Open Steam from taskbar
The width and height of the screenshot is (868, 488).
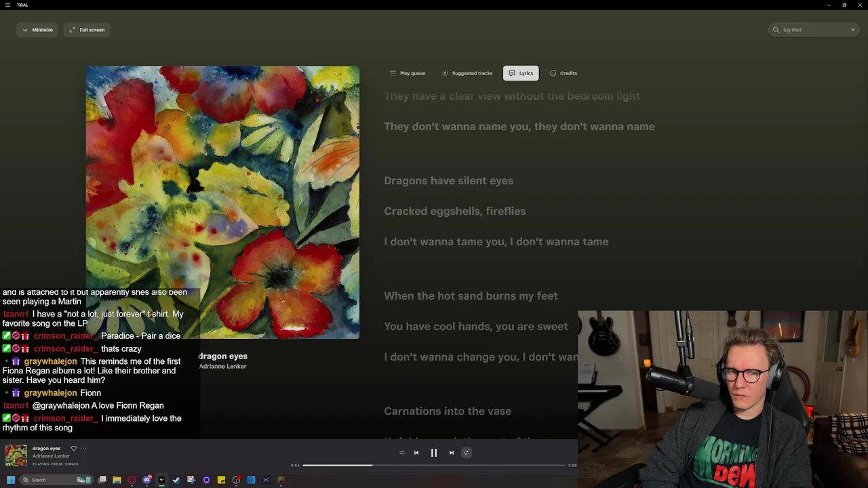176,480
